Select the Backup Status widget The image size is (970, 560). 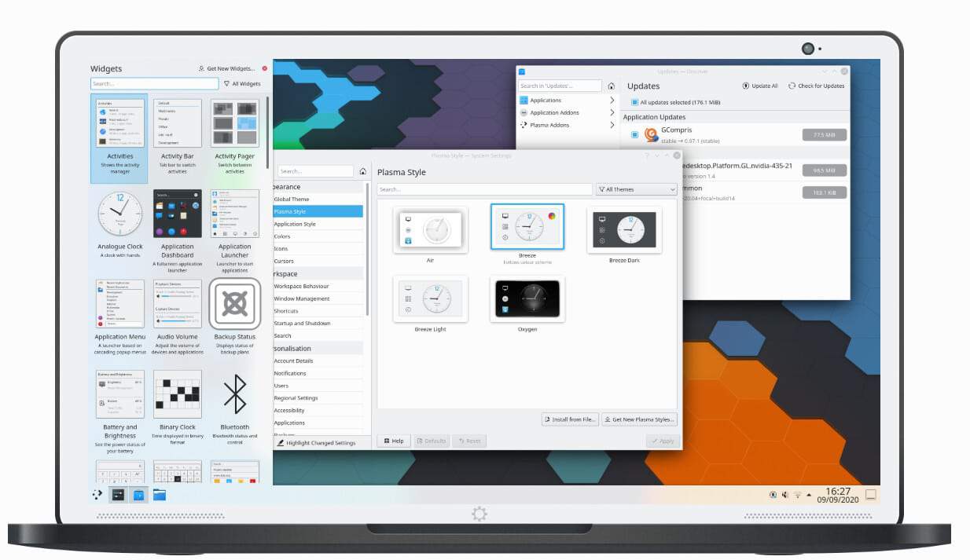(234, 316)
